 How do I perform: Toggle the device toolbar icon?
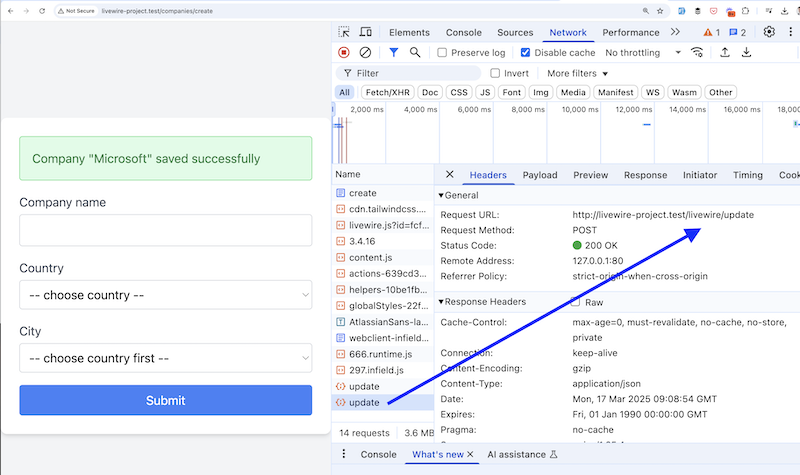365,32
